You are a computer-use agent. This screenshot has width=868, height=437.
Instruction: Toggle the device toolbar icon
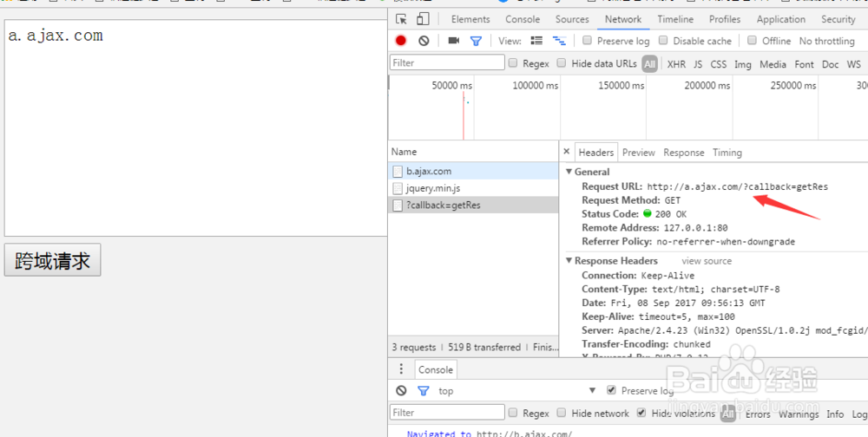click(x=423, y=19)
